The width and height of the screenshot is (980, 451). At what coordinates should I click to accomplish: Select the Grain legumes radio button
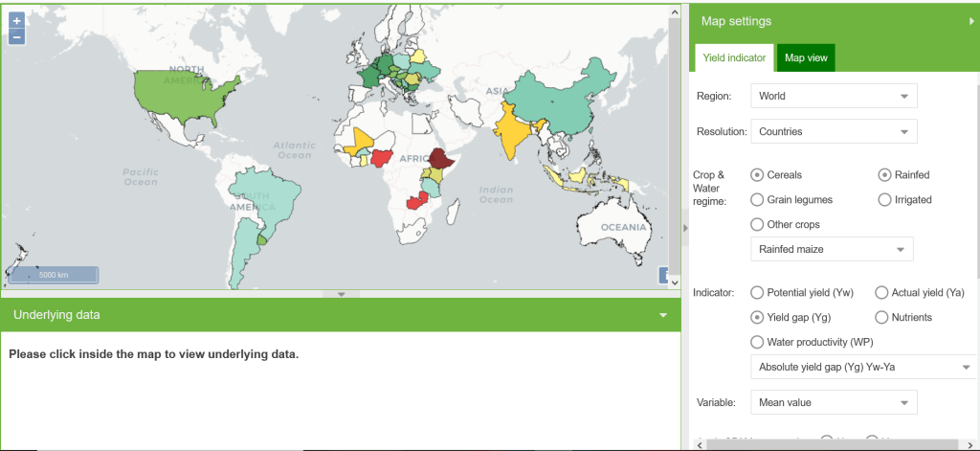(758, 200)
